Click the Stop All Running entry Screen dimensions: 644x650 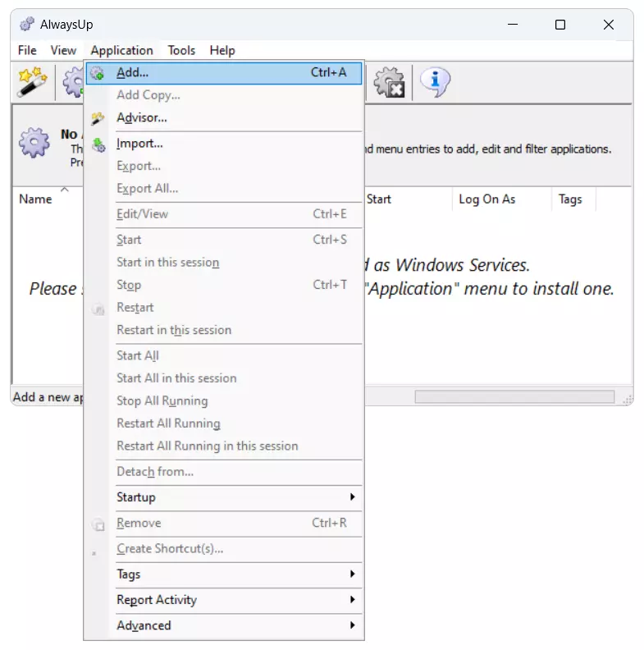(x=224, y=401)
